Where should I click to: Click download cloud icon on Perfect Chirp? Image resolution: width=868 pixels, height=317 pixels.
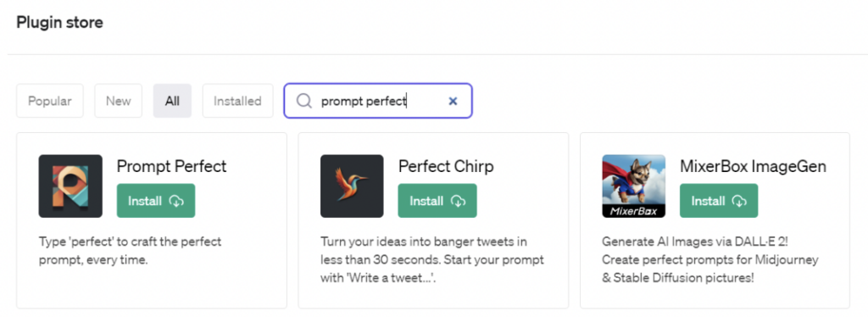[458, 201]
